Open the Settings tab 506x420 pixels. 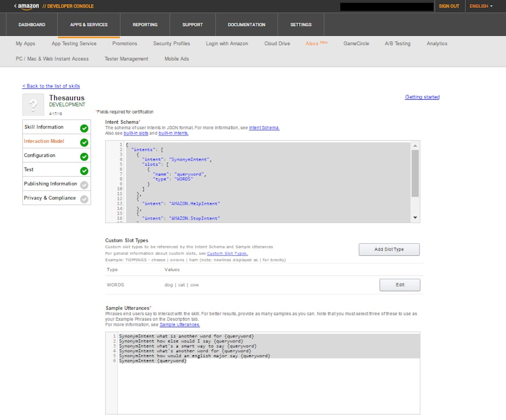301,24
